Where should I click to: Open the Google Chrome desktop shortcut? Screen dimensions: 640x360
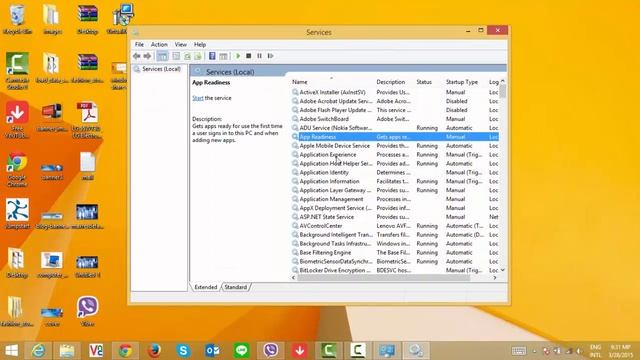coord(17,170)
